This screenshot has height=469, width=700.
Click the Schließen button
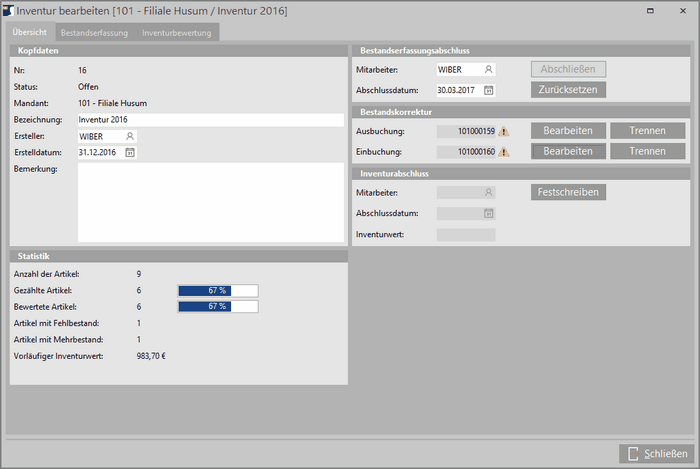pos(656,454)
